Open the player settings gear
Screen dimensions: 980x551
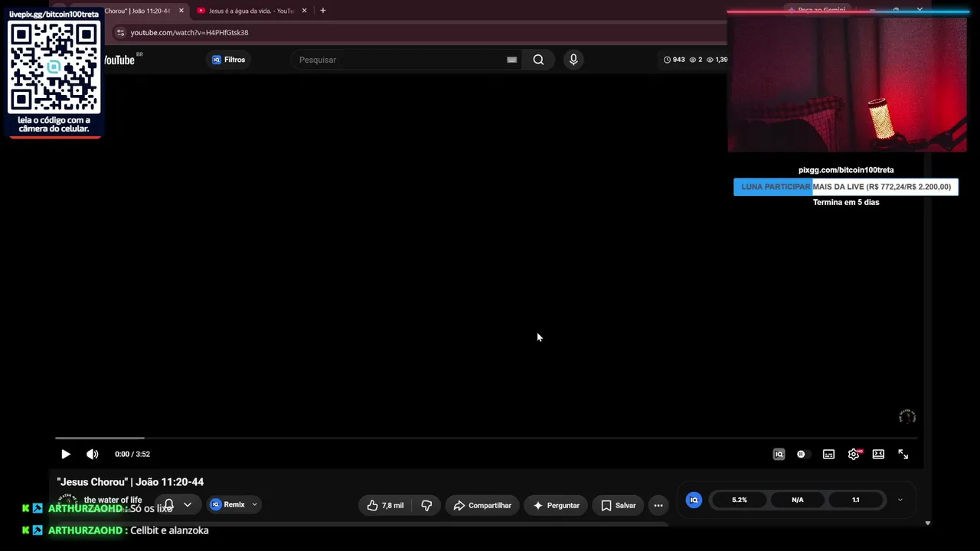854,454
